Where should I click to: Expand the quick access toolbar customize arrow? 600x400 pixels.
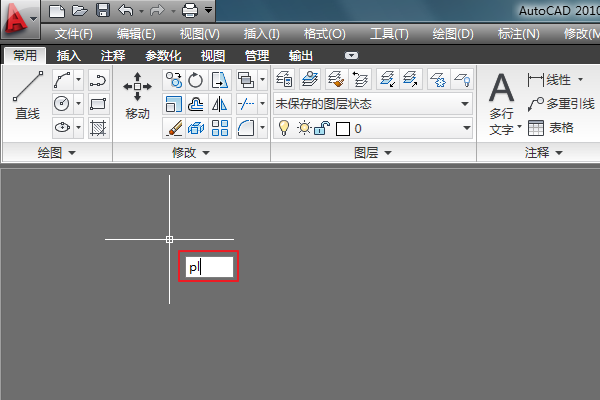pyautogui.click(x=209, y=10)
